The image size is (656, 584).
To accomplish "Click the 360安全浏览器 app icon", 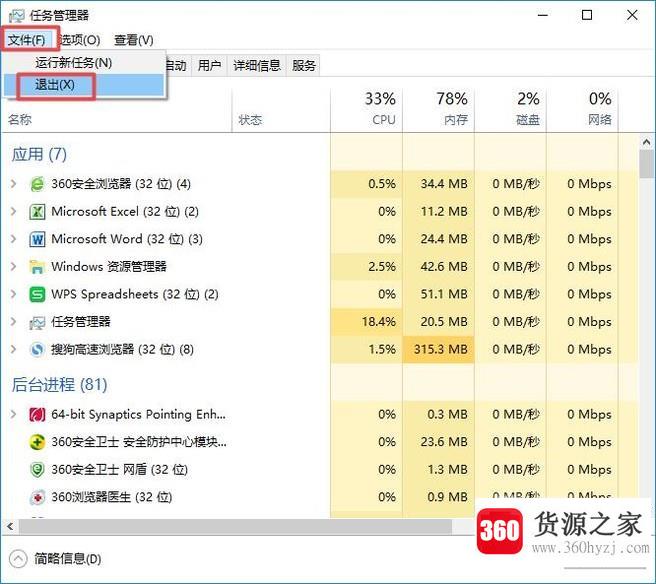I will 37,184.
